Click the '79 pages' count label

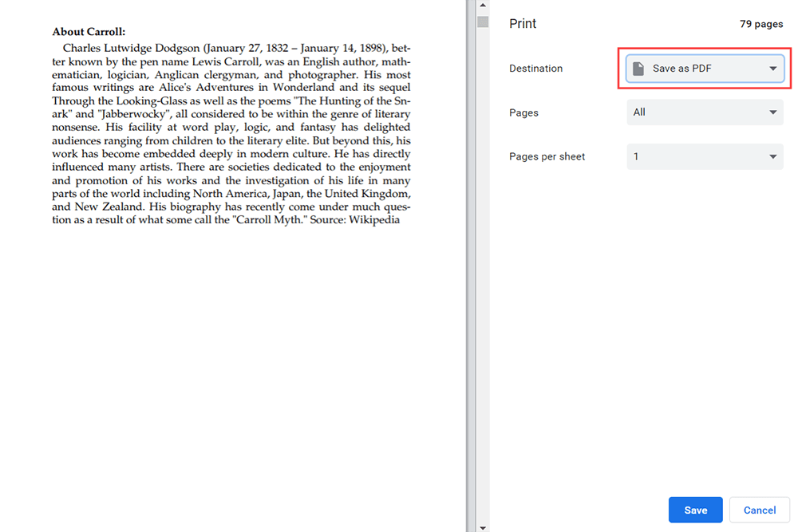pyautogui.click(x=760, y=24)
